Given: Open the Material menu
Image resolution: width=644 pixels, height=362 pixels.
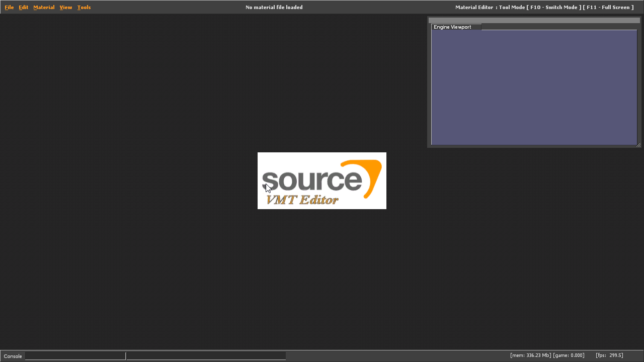Looking at the screenshot, I should point(44,8).
